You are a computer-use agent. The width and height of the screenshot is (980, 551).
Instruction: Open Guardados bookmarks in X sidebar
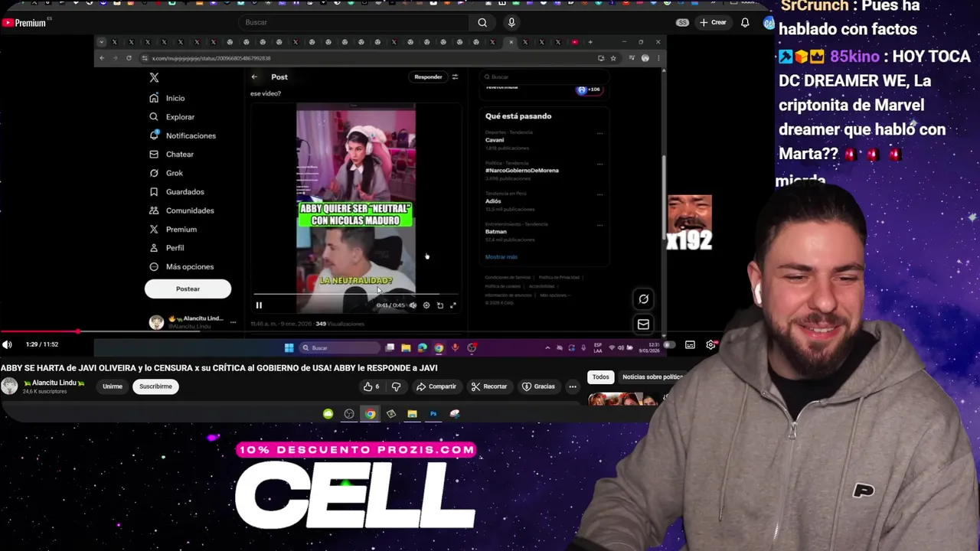point(177,192)
